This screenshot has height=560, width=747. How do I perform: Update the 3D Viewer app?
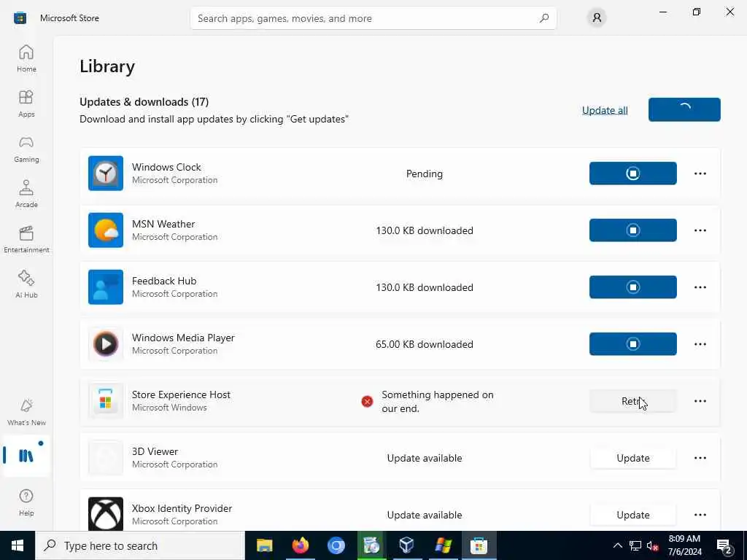click(632, 458)
